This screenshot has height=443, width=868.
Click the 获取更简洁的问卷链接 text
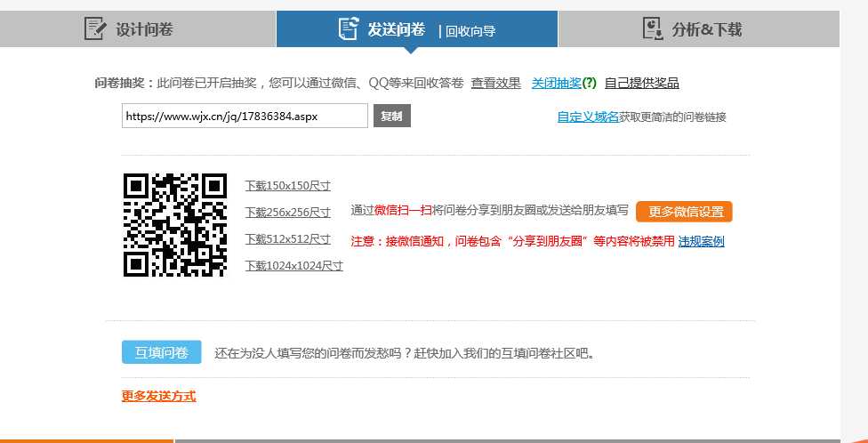(672, 117)
